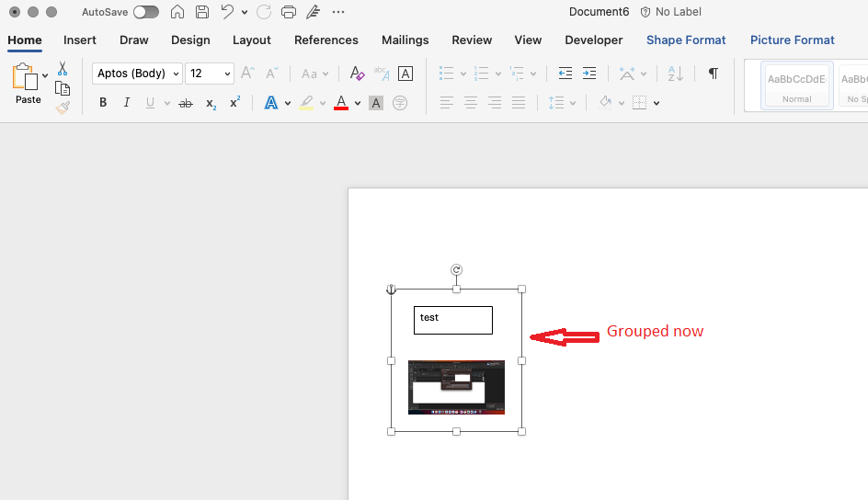Open the Shape Format tab
Image resolution: width=868 pixels, height=500 pixels.
pos(686,40)
